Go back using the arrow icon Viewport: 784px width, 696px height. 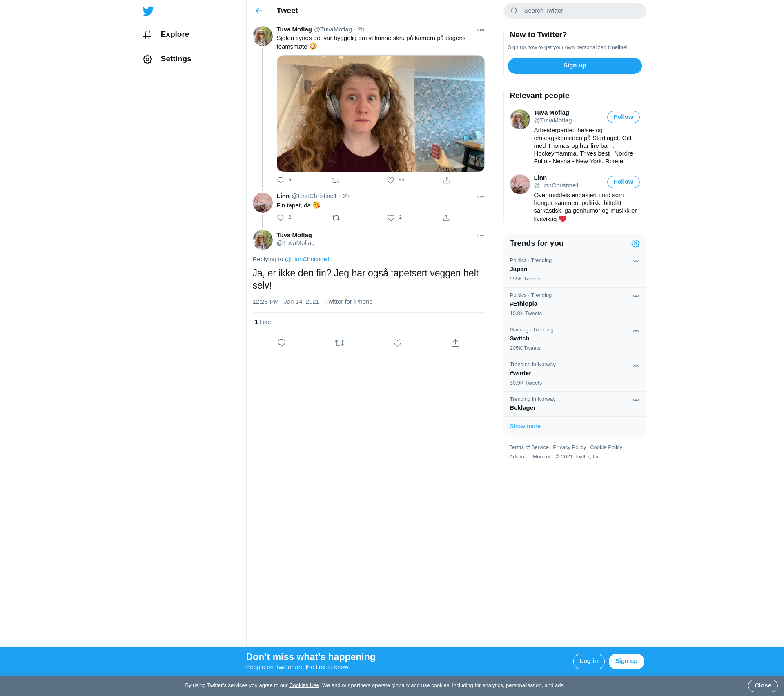pos(259,11)
